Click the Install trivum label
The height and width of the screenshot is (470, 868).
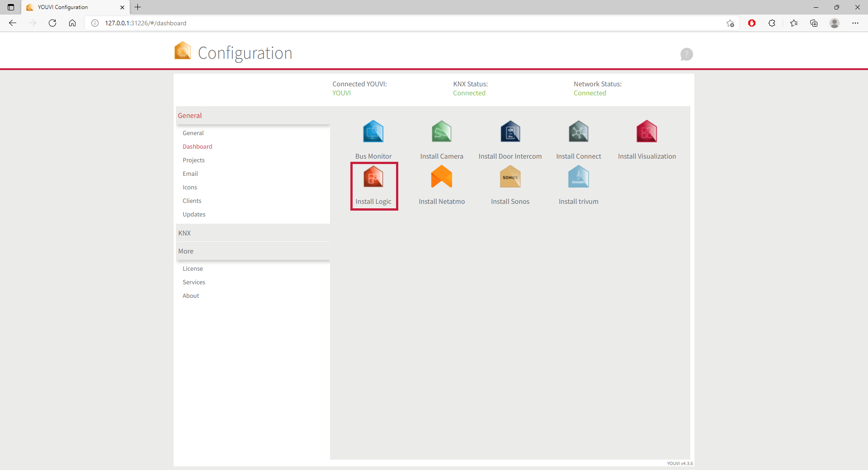click(579, 202)
